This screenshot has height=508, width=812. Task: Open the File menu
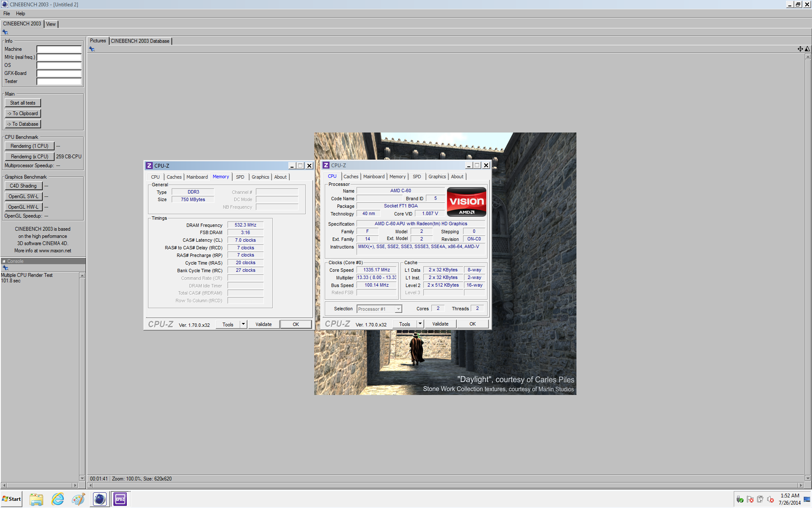(x=7, y=14)
